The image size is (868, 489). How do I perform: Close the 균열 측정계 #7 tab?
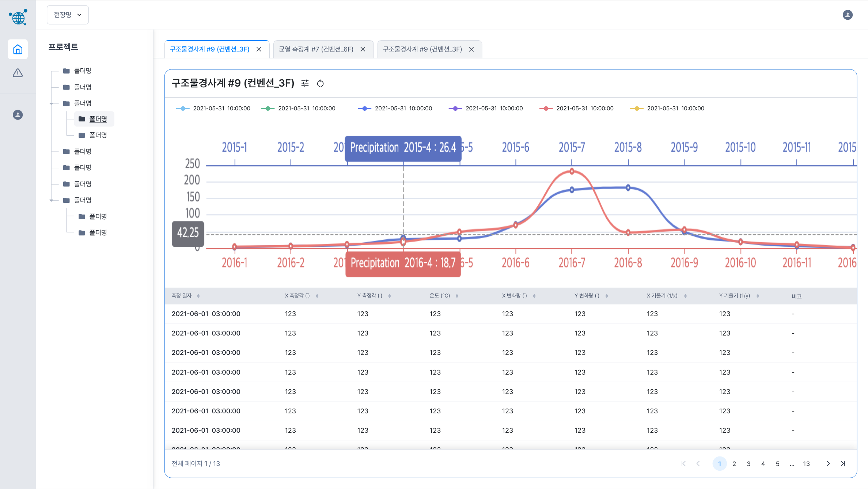363,49
